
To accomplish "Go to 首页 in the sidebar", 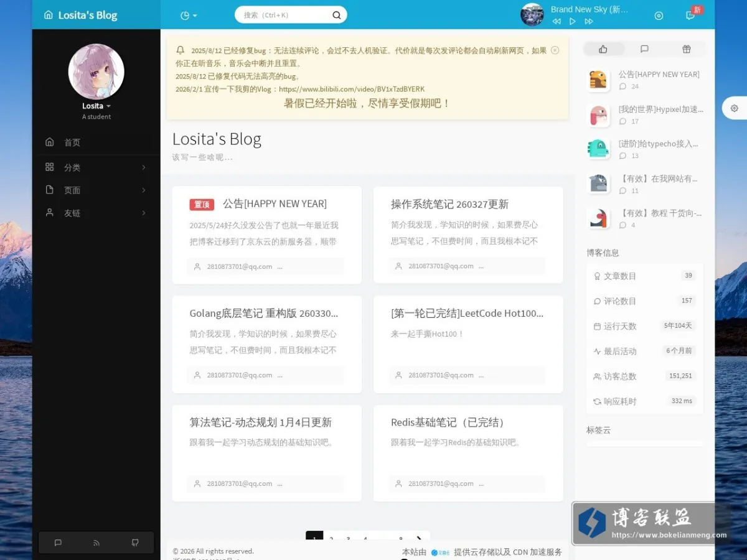I will point(96,142).
